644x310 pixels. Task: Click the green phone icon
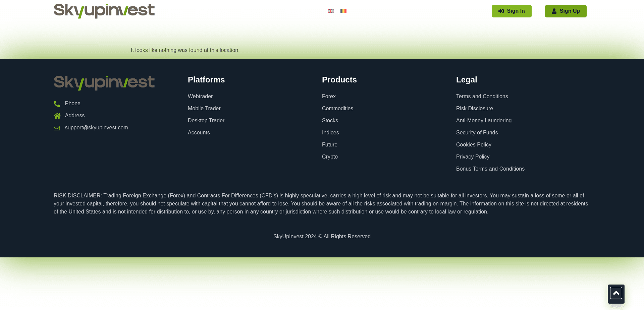pyautogui.click(x=57, y=104)
